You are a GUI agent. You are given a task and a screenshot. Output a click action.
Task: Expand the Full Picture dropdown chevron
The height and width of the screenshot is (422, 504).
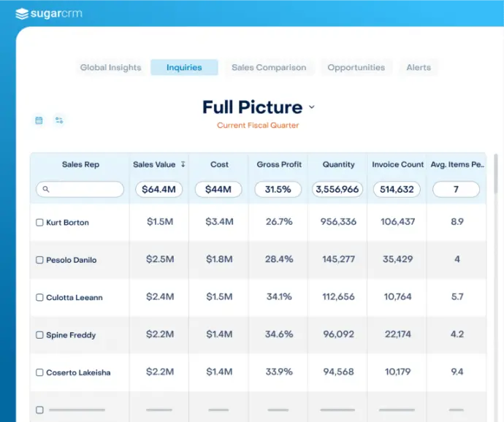(312, 107)
